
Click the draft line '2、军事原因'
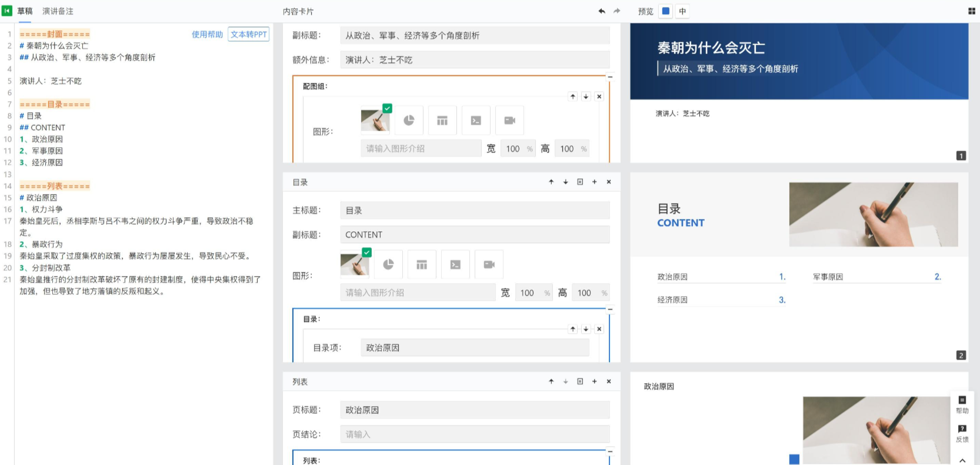[x=41, y=151]
